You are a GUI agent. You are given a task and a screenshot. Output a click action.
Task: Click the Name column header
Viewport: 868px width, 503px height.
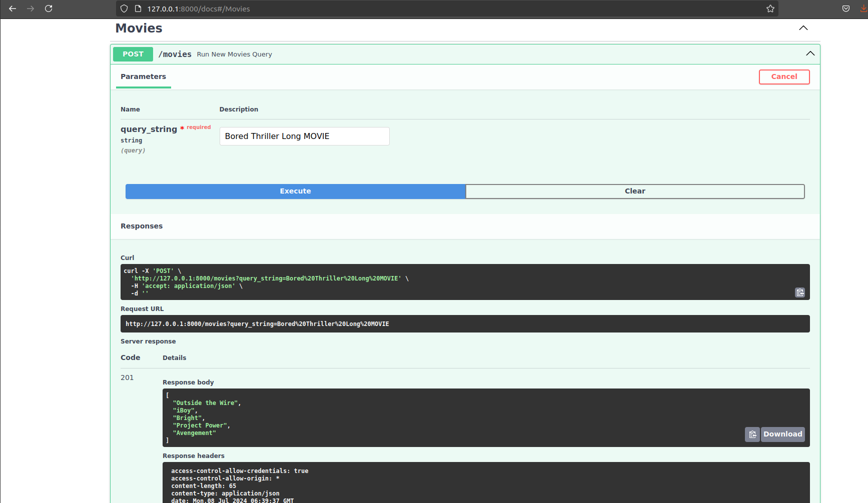(x=130, y=109)
